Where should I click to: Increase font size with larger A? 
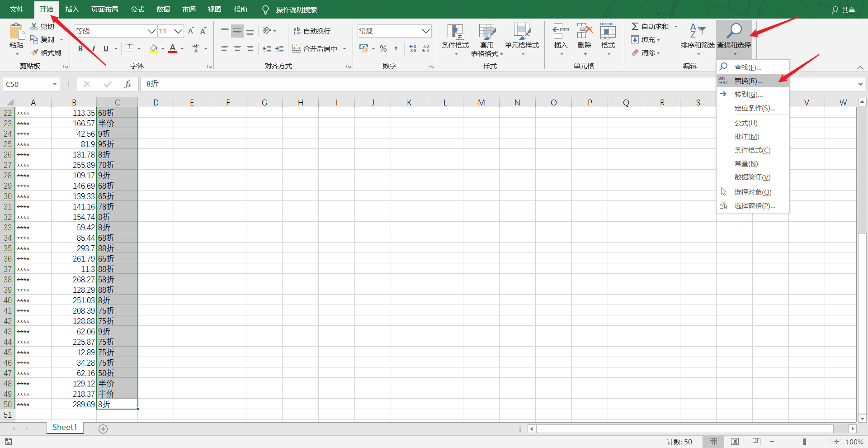coord(191,31)
